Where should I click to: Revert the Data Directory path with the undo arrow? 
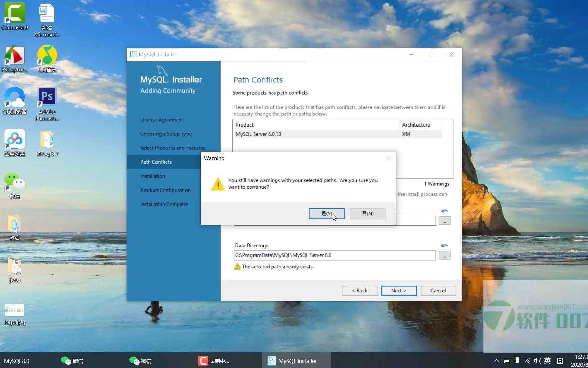pos(444,245)
